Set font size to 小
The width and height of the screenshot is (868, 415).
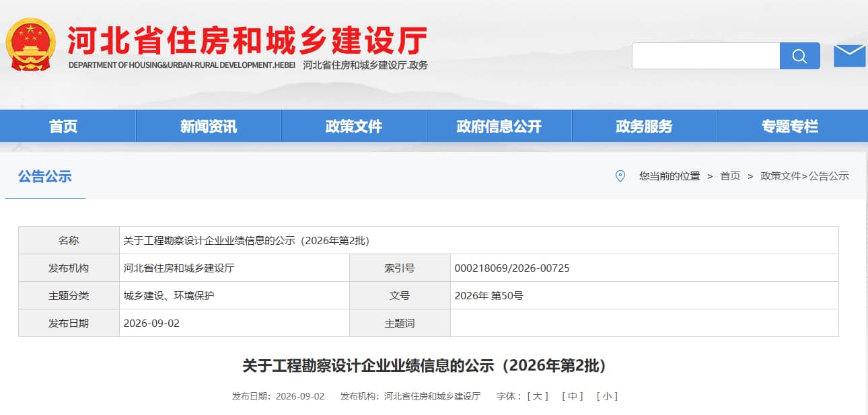607,396
